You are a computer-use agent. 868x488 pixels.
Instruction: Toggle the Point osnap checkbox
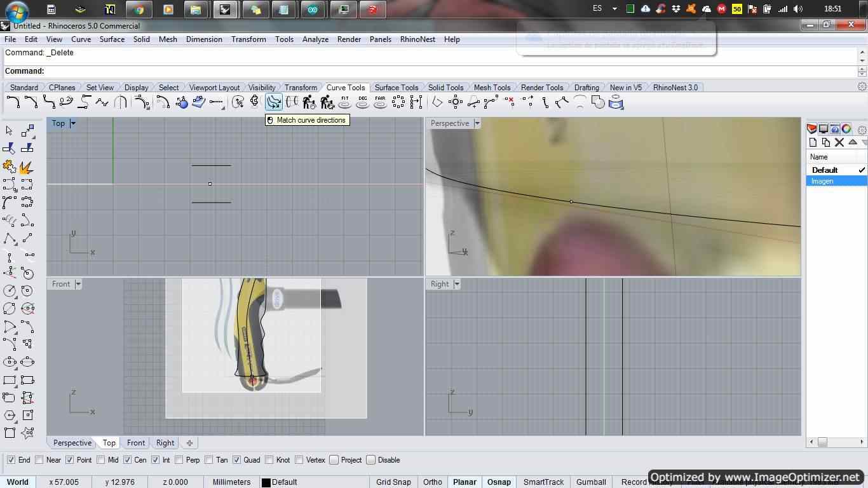click(x=70, y=460)
